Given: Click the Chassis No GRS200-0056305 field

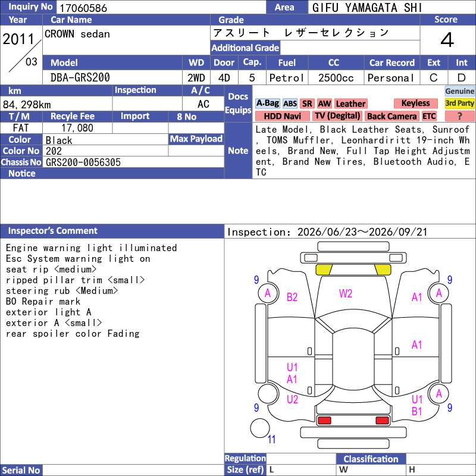Looking at the screenshot, I should click(133, 162).
